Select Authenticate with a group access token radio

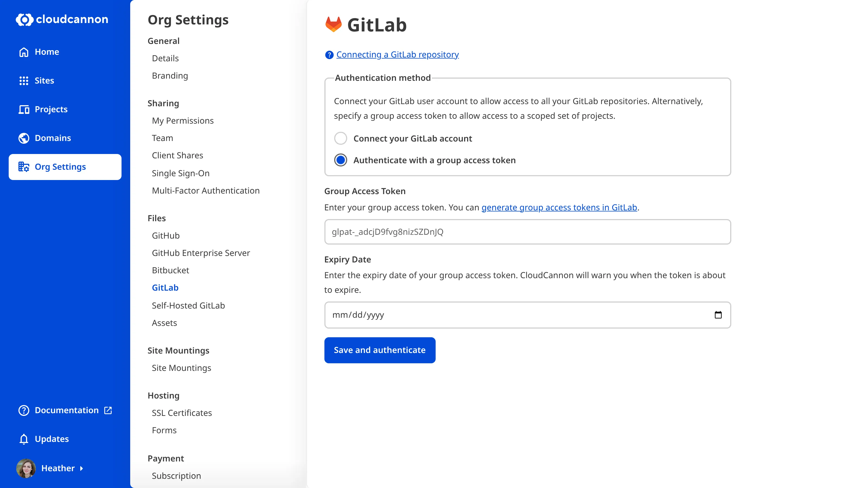340,160
